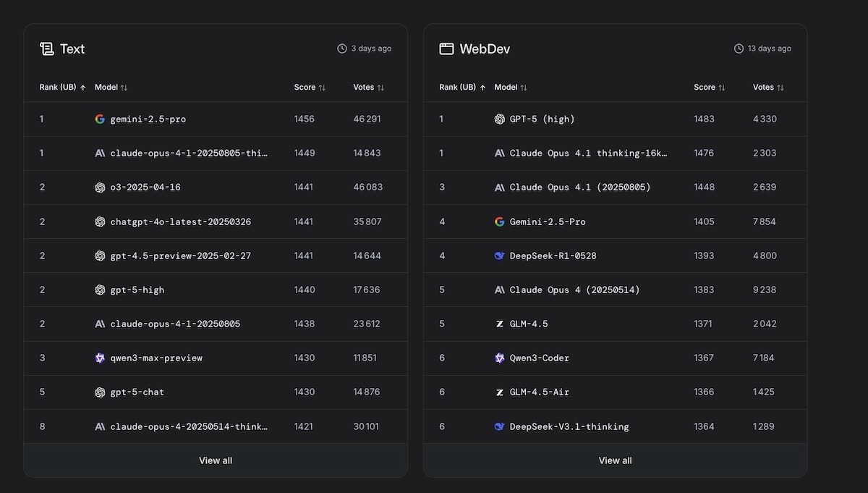
Task: Click the 13 days ago timestamp
Action: pyautogui.click(x=770, y=49)
